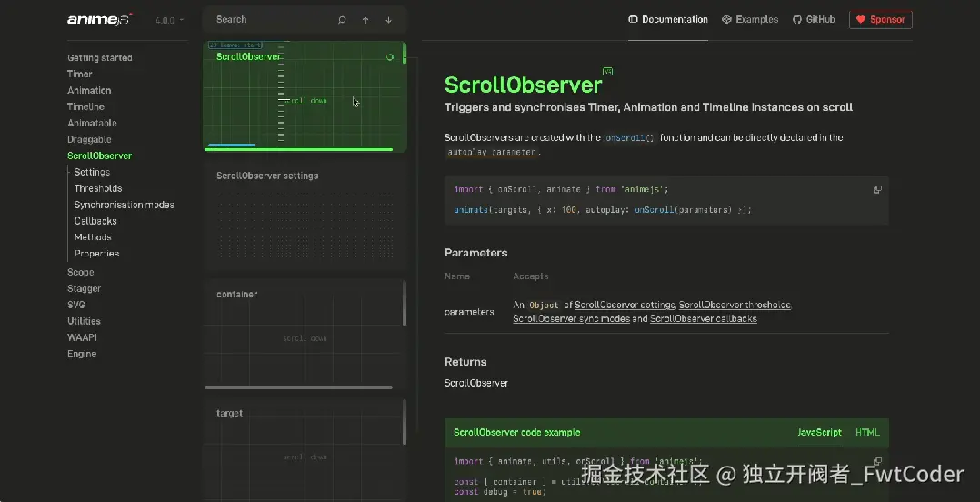The image size is (980, 502).
Task: Open the Properties sub-item
Action: click(97, 253)
